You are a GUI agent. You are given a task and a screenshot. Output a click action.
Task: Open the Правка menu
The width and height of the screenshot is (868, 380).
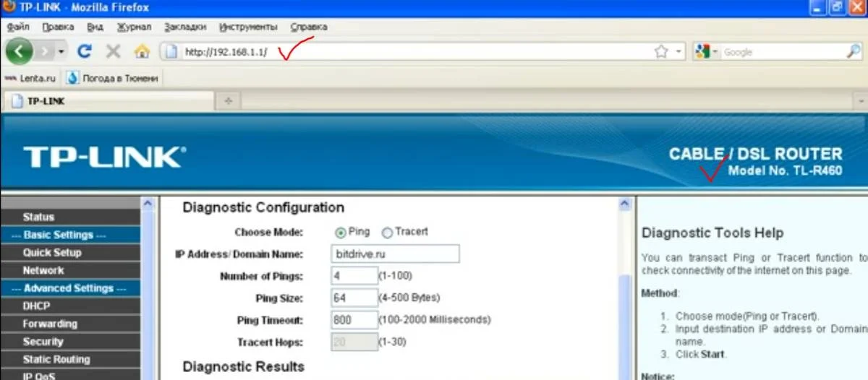point(58,27)
